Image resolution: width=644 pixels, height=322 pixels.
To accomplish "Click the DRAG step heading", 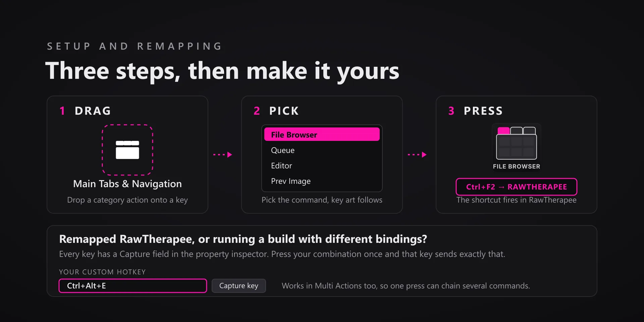I will pyautogui.click(x=93, y=111).
